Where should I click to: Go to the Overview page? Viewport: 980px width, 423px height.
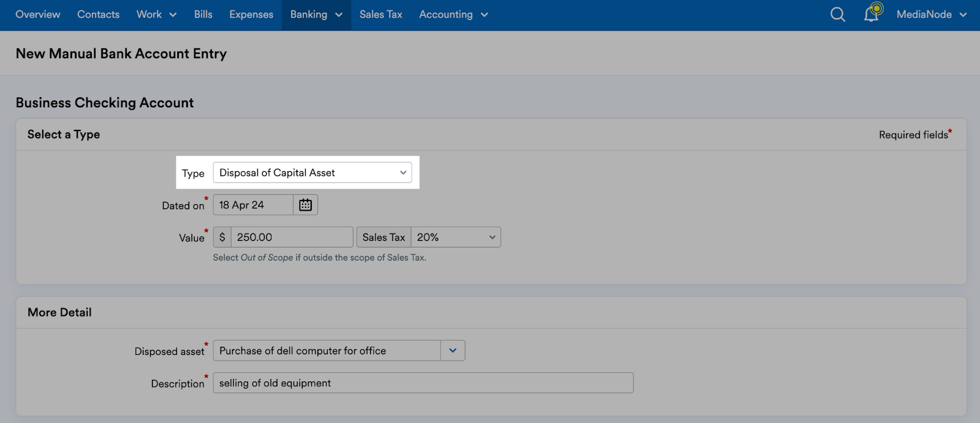pos(38,14)
